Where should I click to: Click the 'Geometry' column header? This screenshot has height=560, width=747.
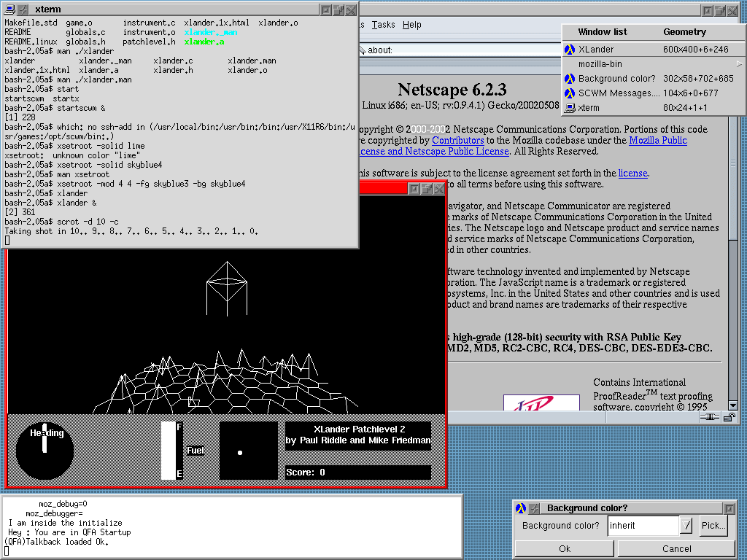pos(684,32)
